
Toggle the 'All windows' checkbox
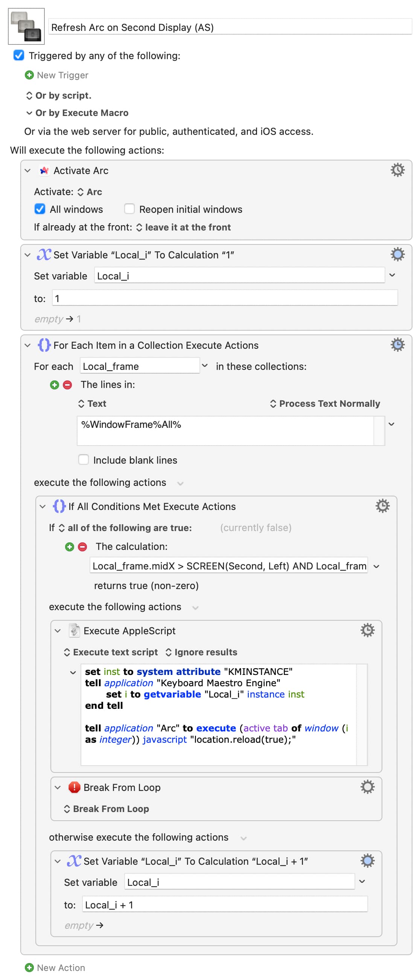coord(40,209)
